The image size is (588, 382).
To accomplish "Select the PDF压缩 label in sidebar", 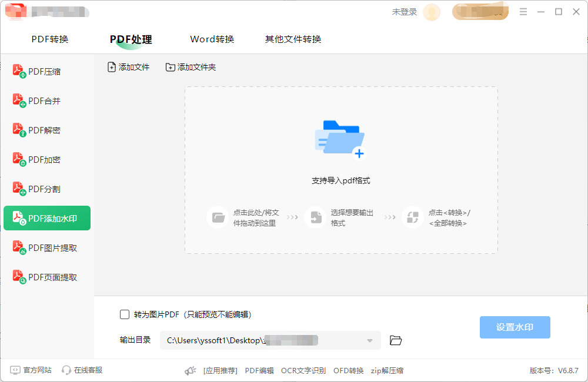I will pyautogui.click(x=44, y=72).
